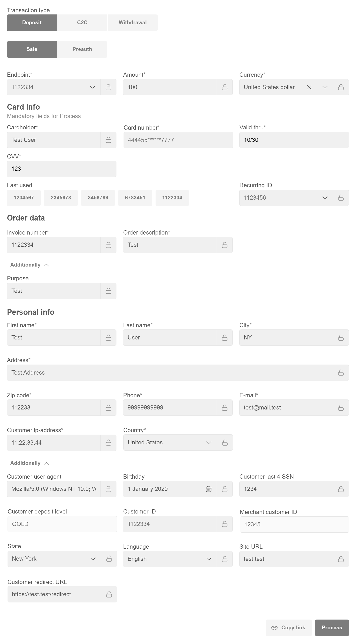Screen dimensions: 358x644
Task: Open the Endpoint dropdown
Action: tap(92, 87)
